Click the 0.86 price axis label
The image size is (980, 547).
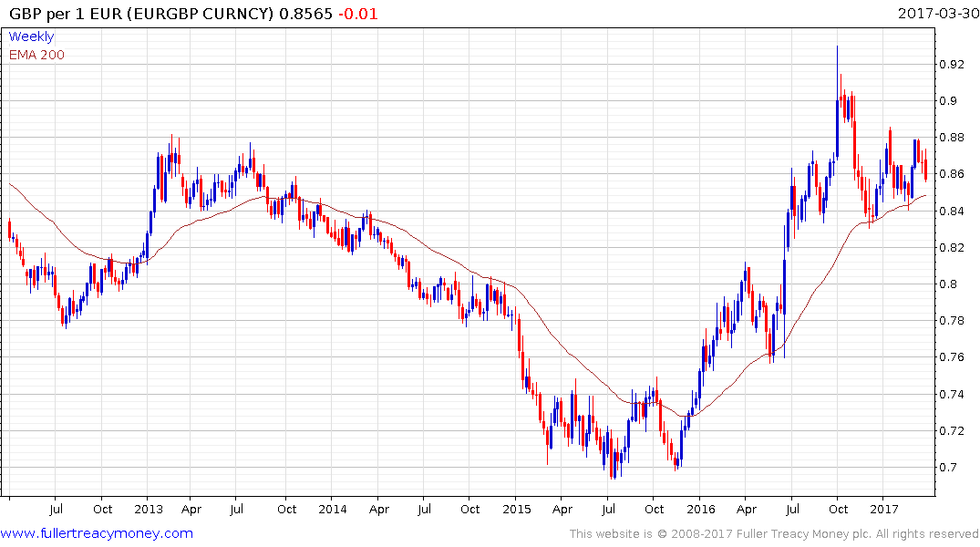click(x=952, y=174)
